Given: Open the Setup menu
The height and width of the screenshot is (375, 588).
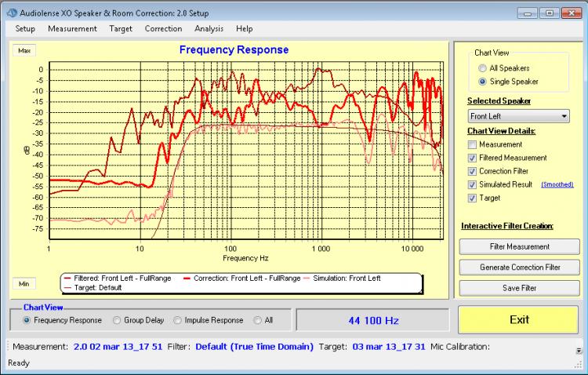Looking at the screenshot, I should [24, 29].
